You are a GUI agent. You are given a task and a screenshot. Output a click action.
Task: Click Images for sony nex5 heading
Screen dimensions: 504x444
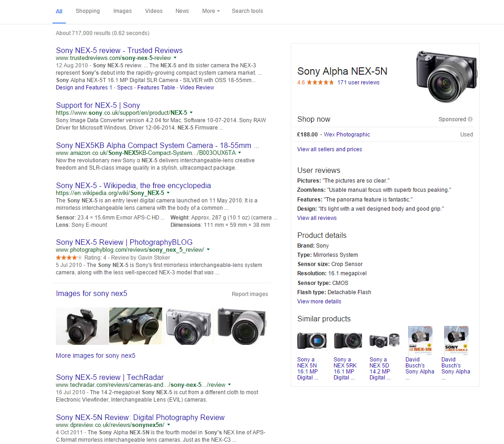click(92, 293)
